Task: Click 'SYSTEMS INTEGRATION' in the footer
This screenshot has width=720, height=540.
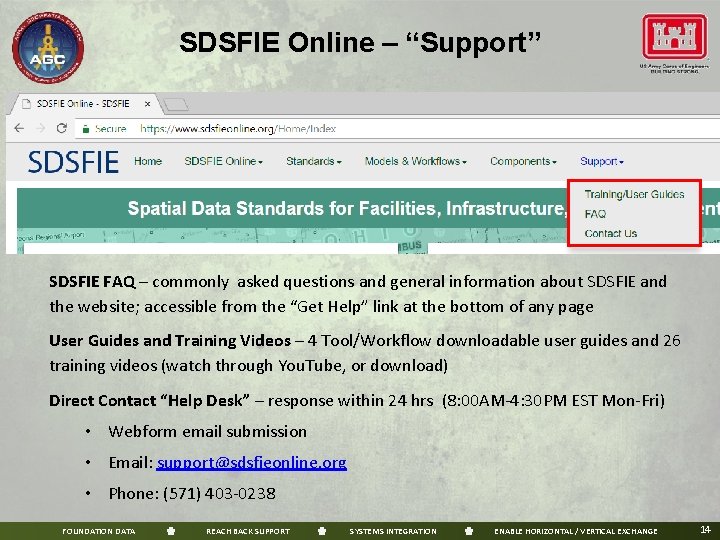Action: [393, 531]
